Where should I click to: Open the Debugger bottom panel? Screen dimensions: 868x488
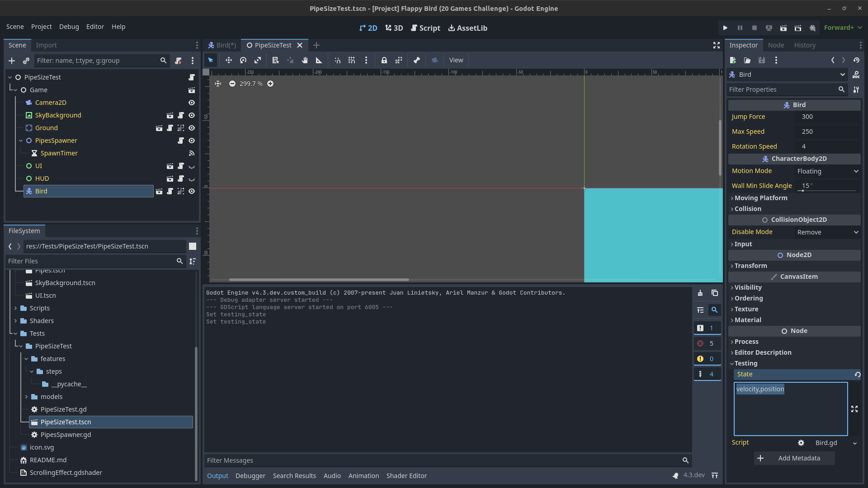coord(250,476)
